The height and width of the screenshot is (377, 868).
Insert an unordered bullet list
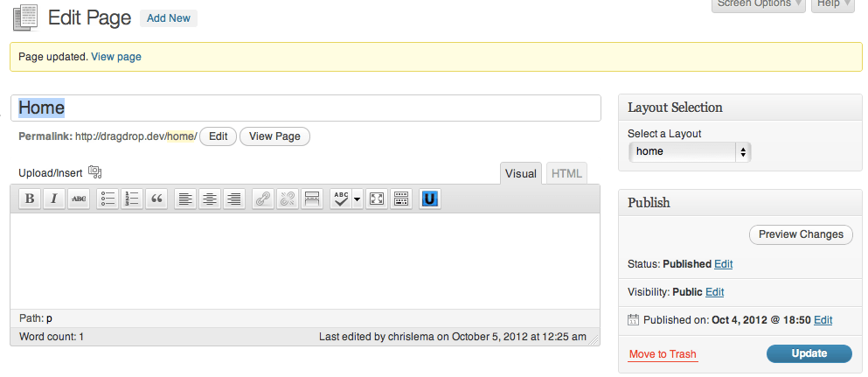pos(108,199)
